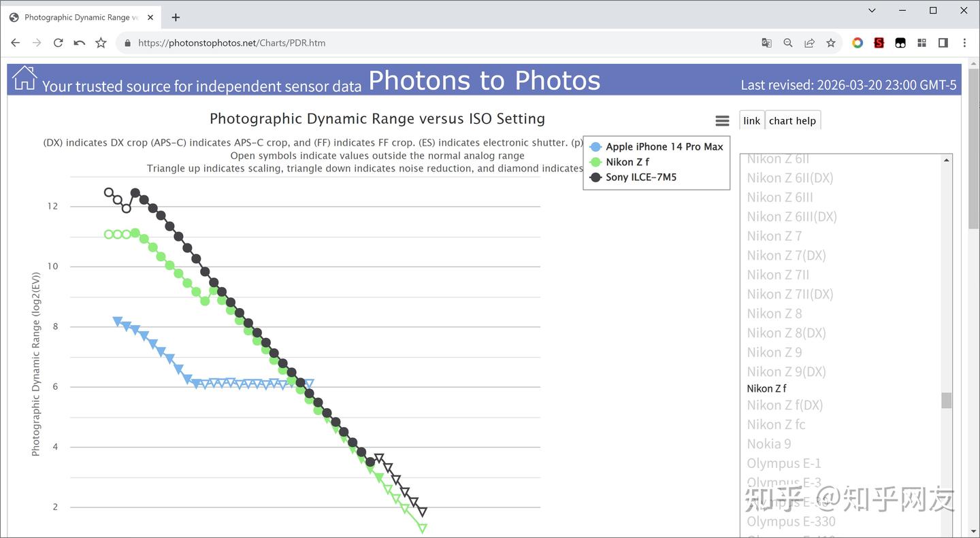Click the Photographic Dynamic Range axis label
Image resolution: width=980 pixels, height=538 pixels.
pos(36,364)
